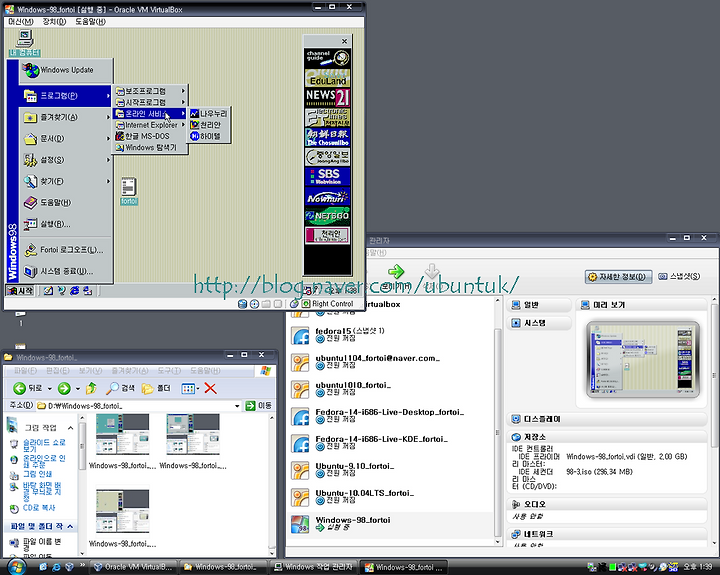Open the NETSGO channel
The image size is (720, 575).
(327, 216)
